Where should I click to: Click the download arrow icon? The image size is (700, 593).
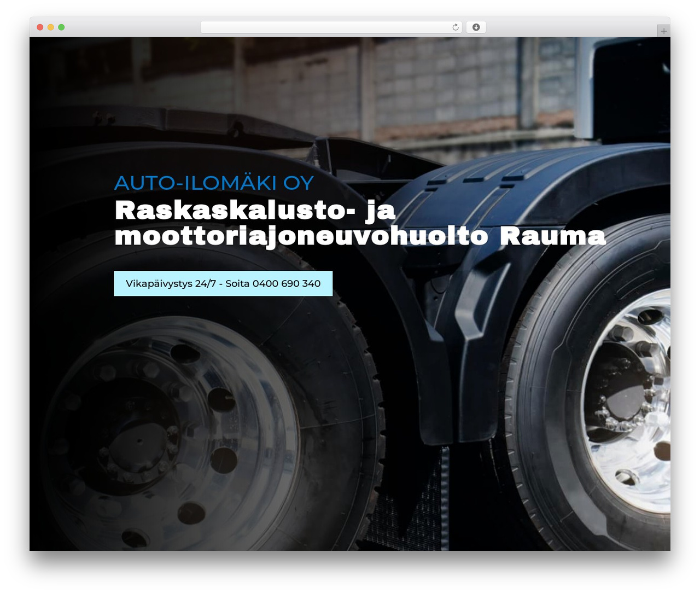476,27
